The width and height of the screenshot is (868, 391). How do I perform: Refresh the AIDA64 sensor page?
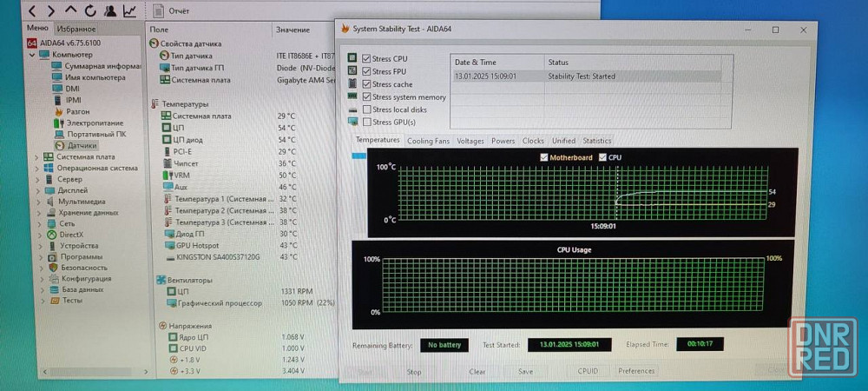click(x=90, y=10)
